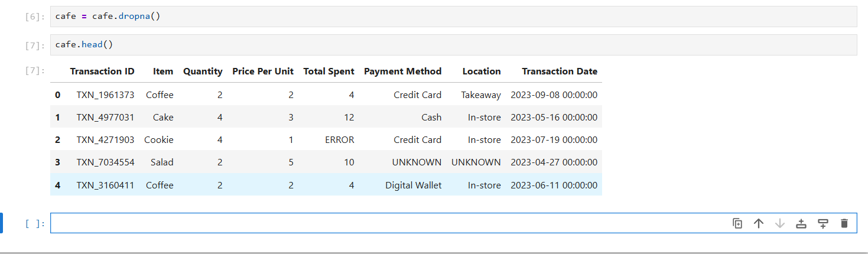Select the cafe.head() code cell
868x254 pixels.
453,45
